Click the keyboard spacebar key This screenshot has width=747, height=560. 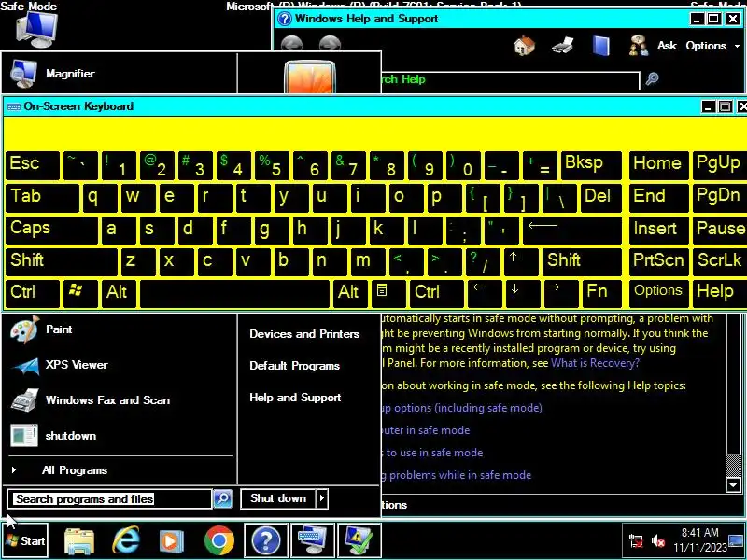tap(234, 293)
